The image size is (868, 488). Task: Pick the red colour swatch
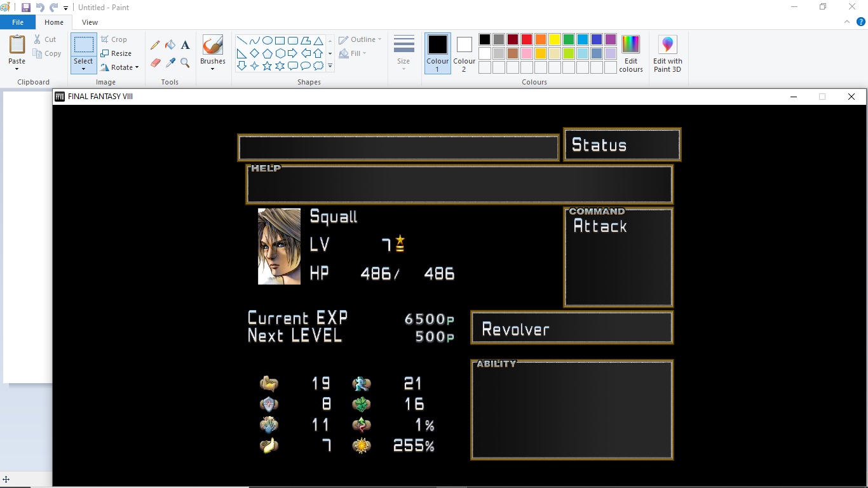pos(527,39)
